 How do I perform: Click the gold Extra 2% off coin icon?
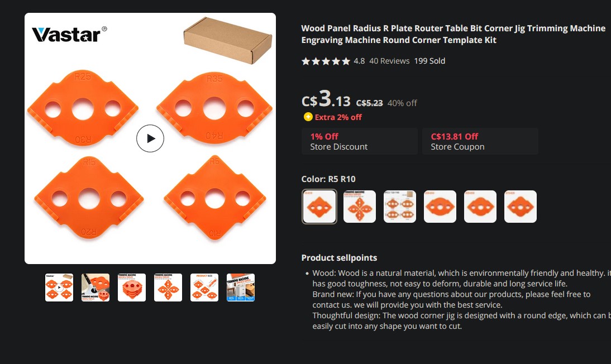point(308,117)
